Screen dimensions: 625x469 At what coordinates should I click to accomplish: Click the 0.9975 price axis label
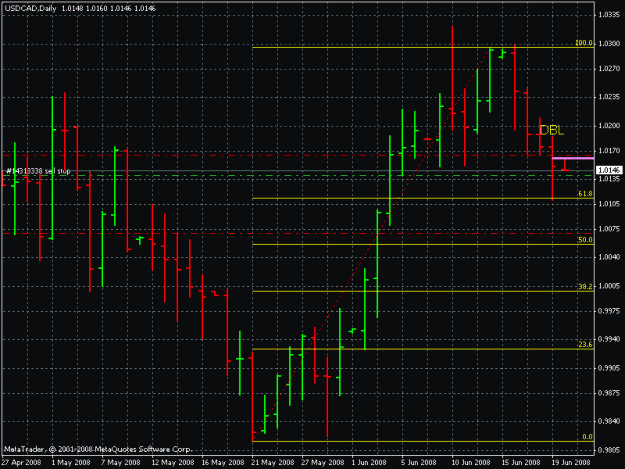click(609, 311)
